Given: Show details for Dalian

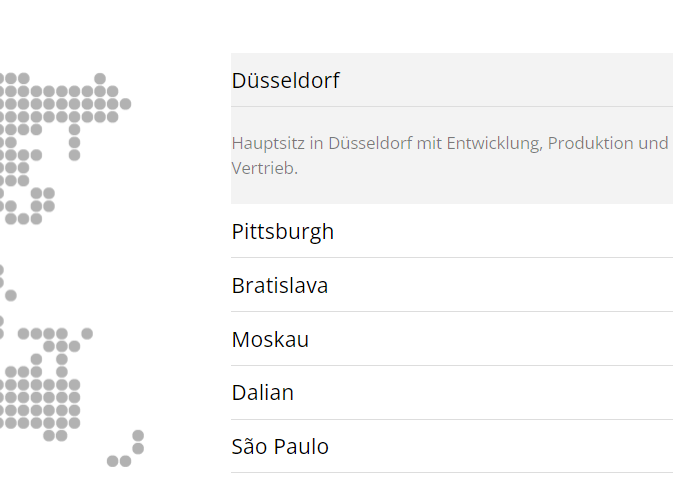Looking at the screenshot, I should coord(263,393).
